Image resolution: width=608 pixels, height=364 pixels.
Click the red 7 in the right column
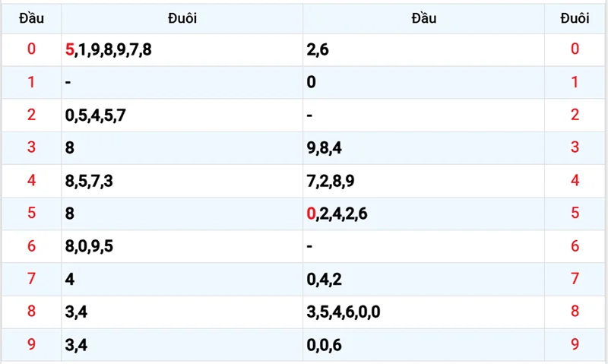click(575, 280)
